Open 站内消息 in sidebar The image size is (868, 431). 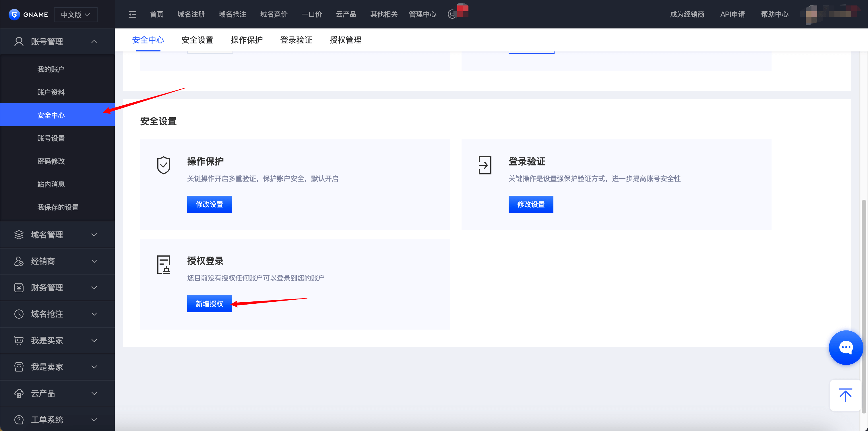51,184
